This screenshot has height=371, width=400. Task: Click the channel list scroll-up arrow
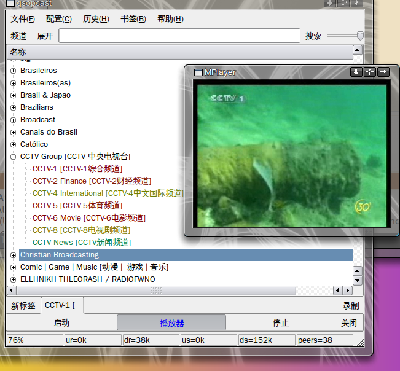coord(357,50)
